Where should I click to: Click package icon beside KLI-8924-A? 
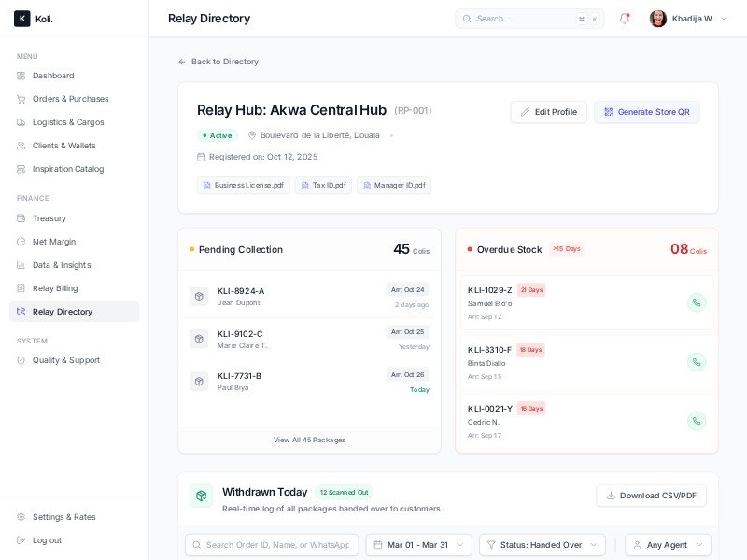199,296
